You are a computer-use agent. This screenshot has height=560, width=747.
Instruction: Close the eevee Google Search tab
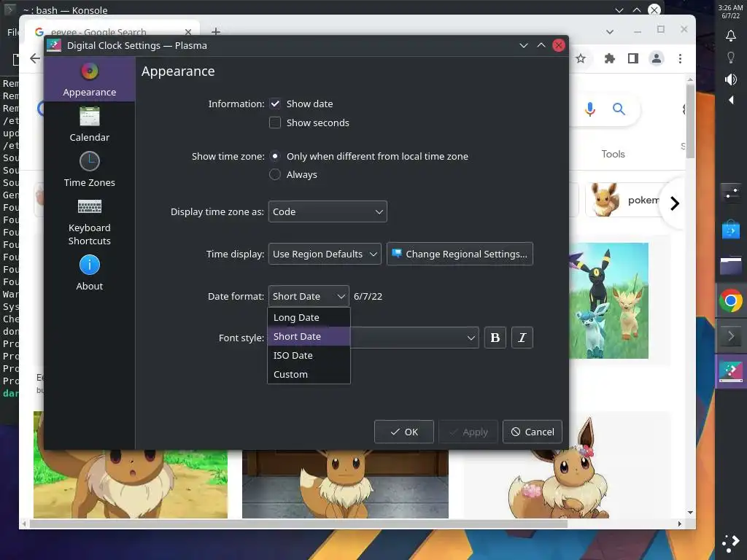(188, 32)
